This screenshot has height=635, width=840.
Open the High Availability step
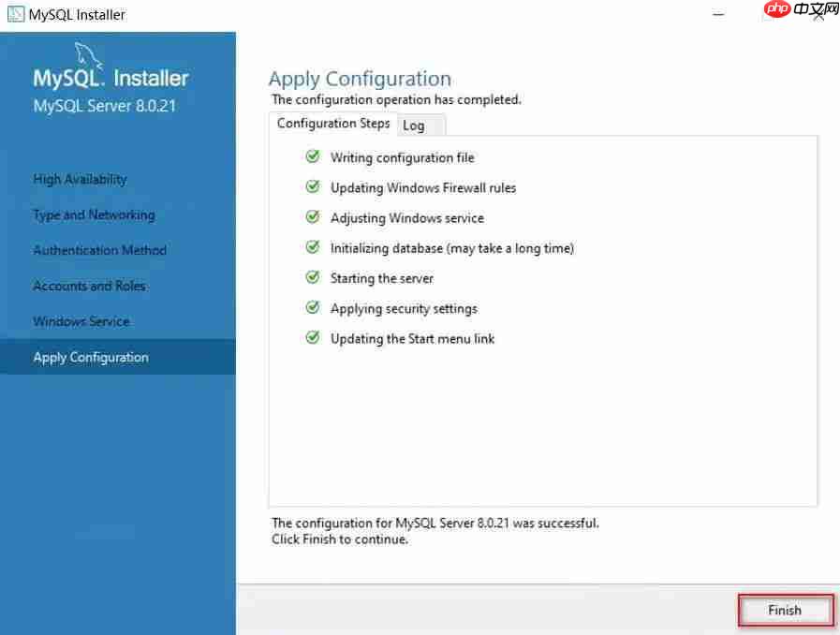81,179
